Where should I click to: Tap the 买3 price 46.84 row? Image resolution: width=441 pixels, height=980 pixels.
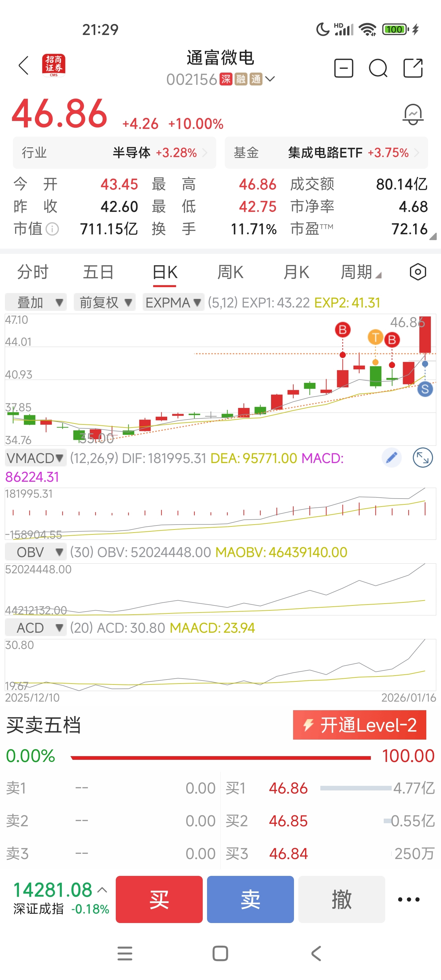pyautogui.click(x=330, y=854)
